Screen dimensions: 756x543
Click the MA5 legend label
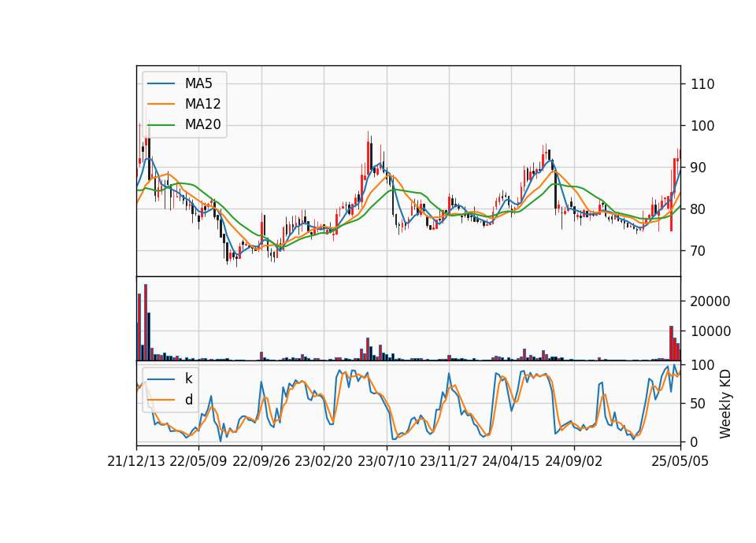(198, 83)
